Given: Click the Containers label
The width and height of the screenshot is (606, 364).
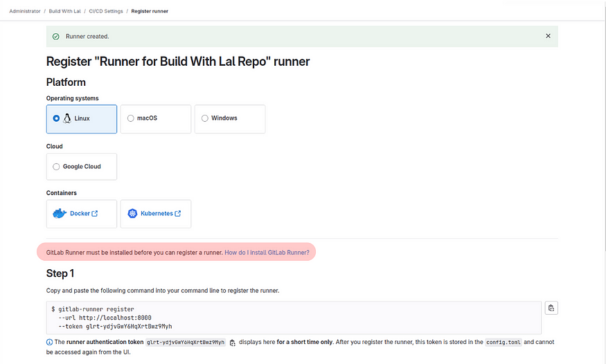Looking at the screenshot, I should coord(62,192).
